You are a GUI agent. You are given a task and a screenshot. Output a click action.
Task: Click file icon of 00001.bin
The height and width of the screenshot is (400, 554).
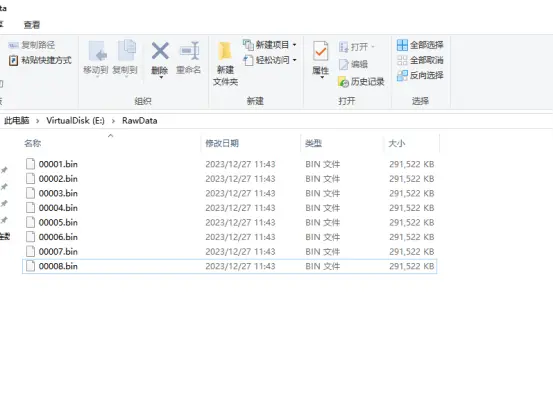click(31, 164)
